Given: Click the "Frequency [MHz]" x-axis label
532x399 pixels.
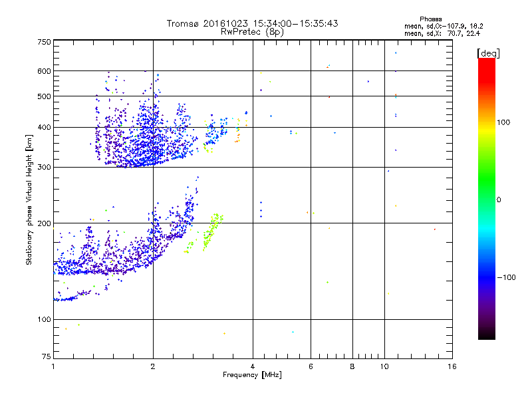Looking at the screenshot, I should point(252,375).
